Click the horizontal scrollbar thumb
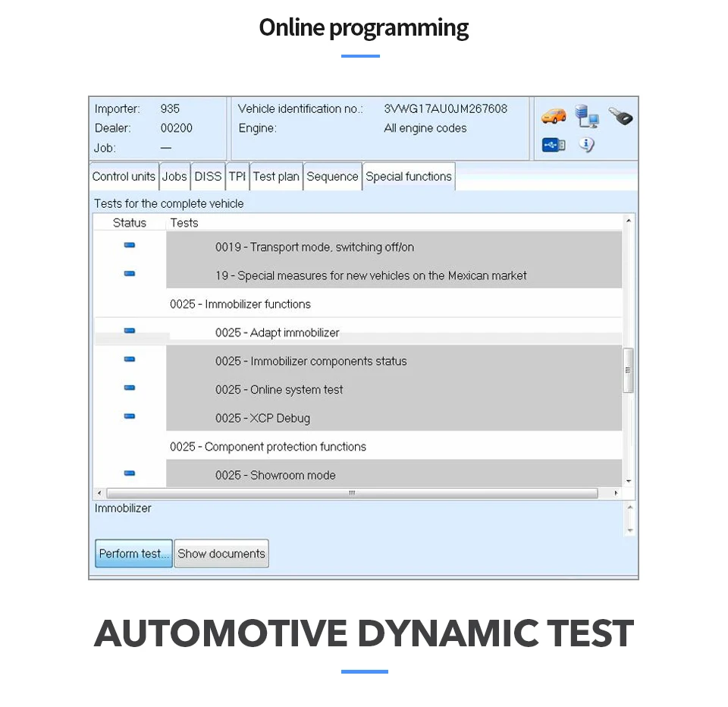Viewport: 728px width, 707px height. tap(352, 493)
